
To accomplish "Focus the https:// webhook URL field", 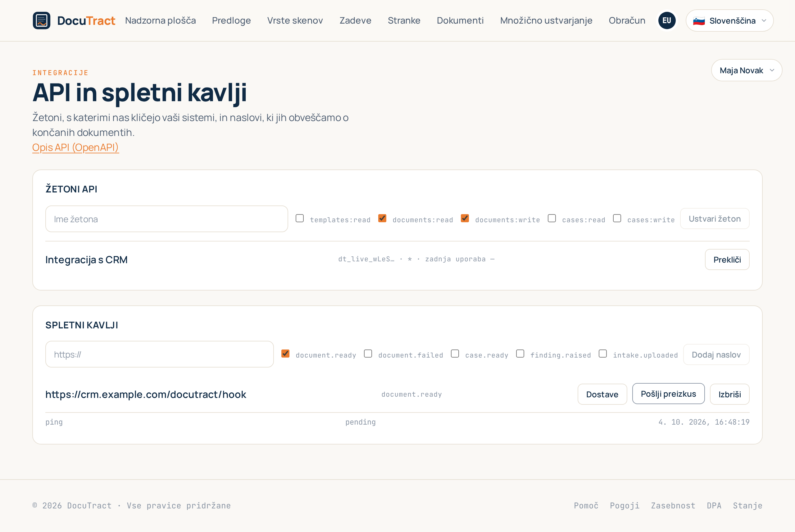I will (159, 354).
